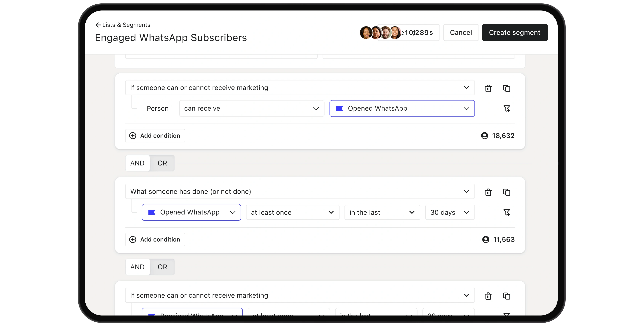Click the profile count 18,632
This screenshot has width=644, height=326.
point(503,136)
